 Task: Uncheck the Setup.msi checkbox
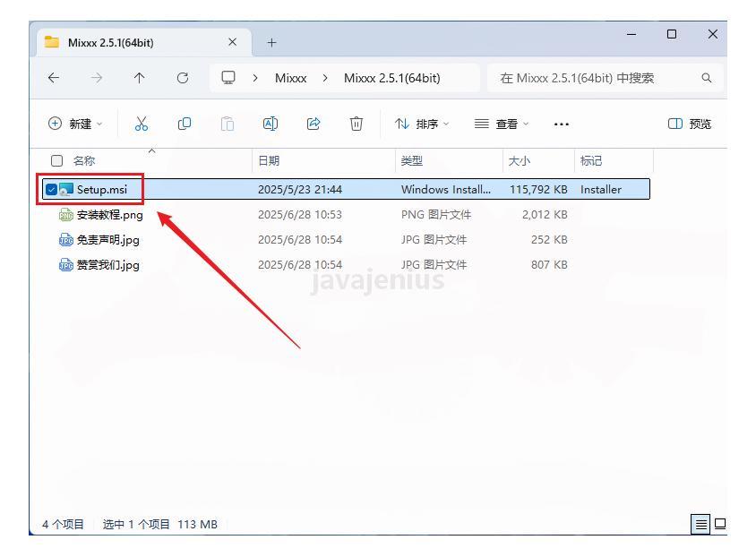point(51,189)
